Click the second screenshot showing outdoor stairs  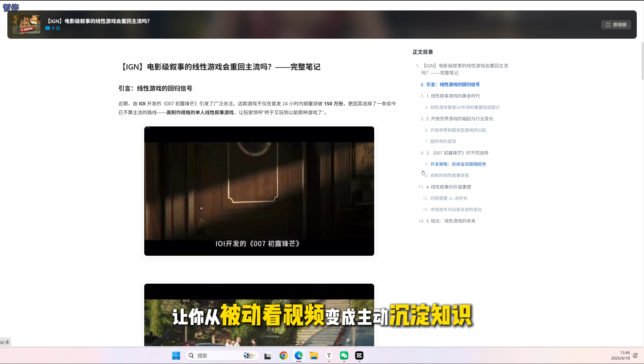click(x=259, y=315)
